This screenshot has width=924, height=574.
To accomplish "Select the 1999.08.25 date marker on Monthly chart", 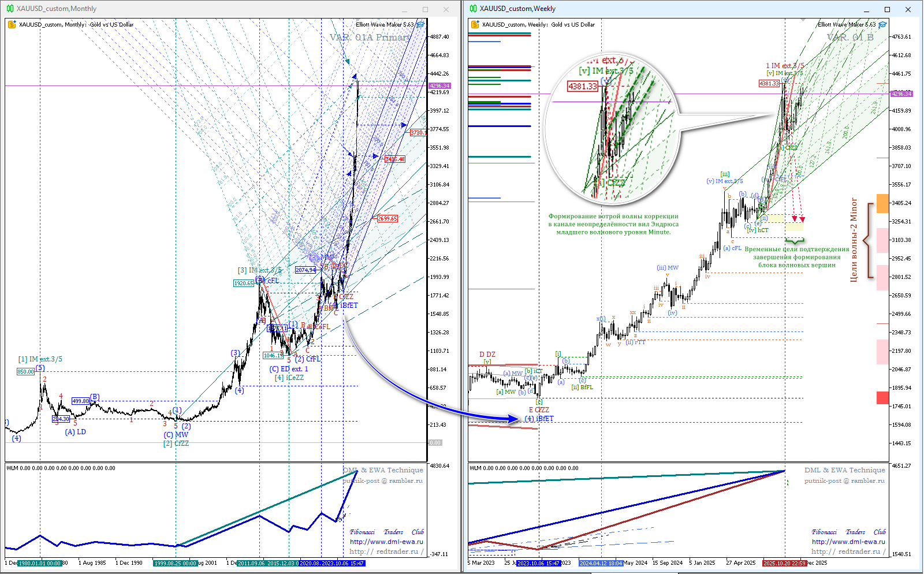I will [176, 563].
